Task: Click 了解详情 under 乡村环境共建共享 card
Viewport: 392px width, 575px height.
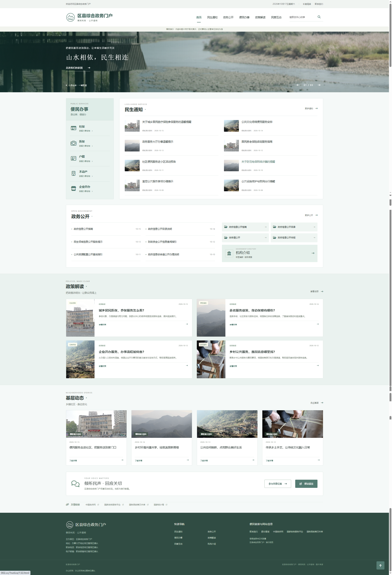Action: (x=138, y=461)
